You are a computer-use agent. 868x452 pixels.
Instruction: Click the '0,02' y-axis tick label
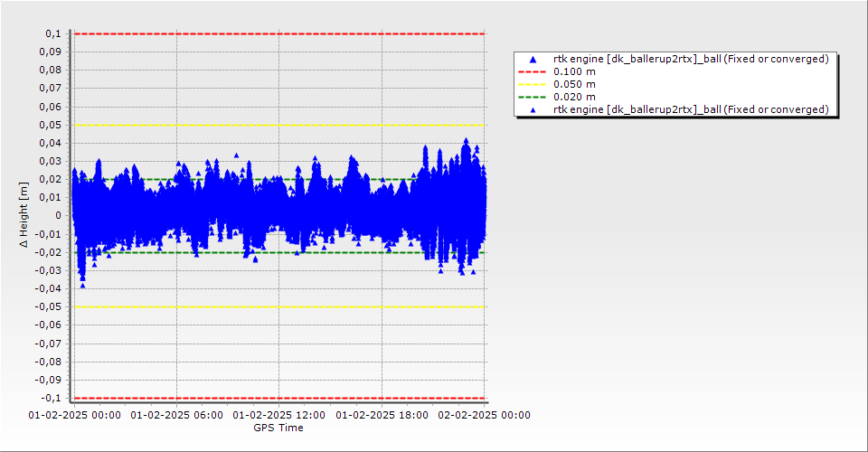(51, 179)
